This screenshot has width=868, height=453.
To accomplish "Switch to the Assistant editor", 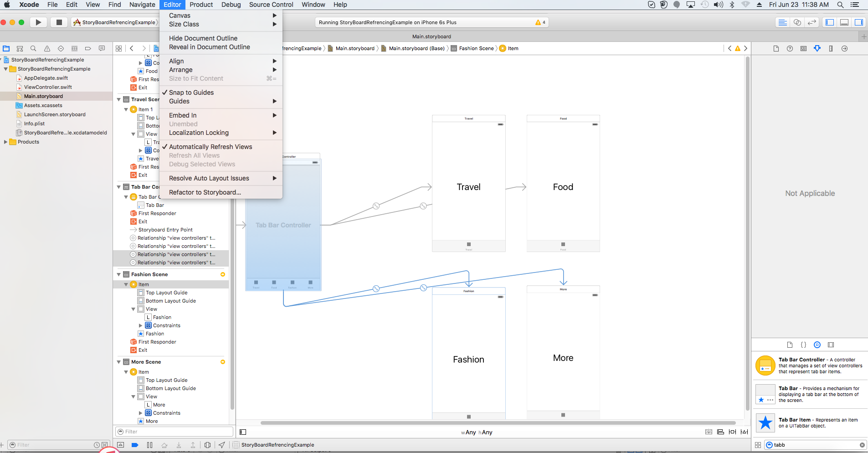I will click(x=797, y=22).
